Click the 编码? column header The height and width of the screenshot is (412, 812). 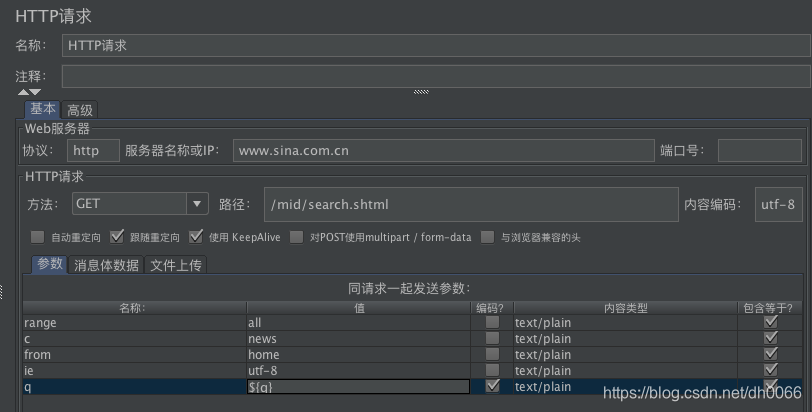[492, 308]
